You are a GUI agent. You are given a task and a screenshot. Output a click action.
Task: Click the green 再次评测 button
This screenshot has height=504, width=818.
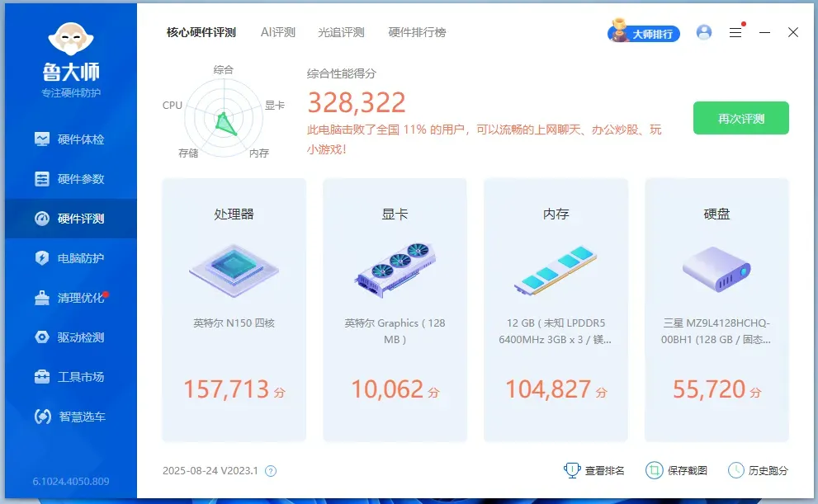coord(740,118)
